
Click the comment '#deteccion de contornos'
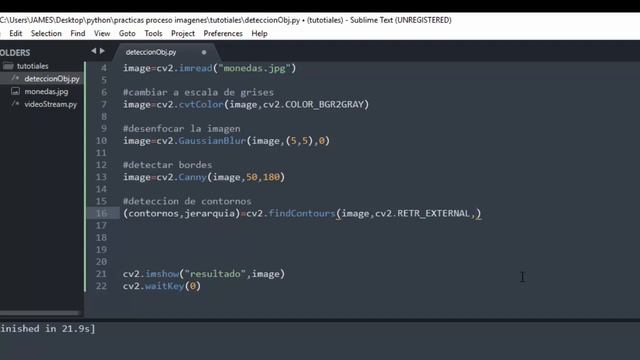tap(187, 201)
